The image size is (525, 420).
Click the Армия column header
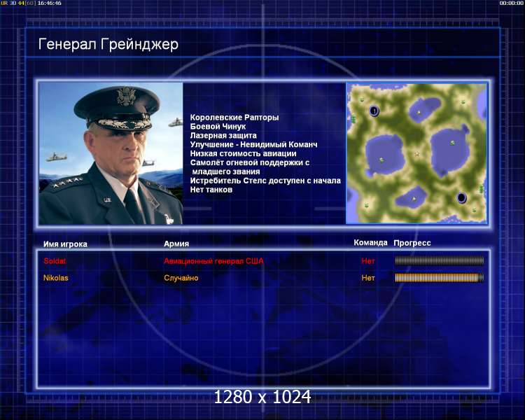(x=176, y=244)
